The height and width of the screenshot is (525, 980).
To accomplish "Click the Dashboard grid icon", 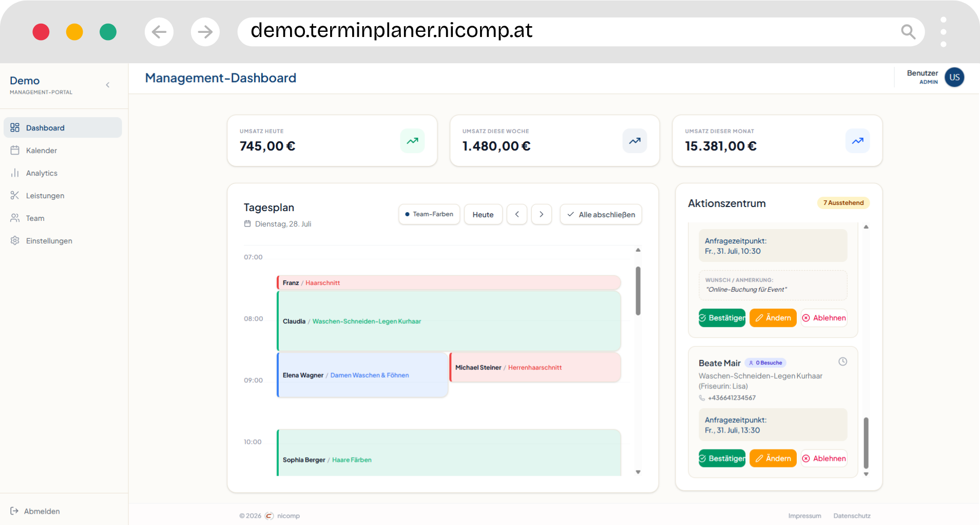I will coord(15,127).
